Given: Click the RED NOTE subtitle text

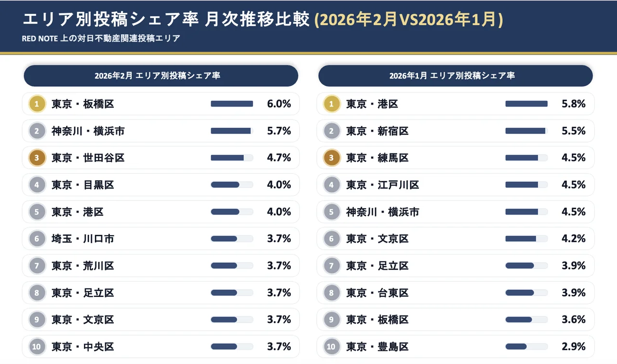Looking at the screenshot, I should (101, 39).
